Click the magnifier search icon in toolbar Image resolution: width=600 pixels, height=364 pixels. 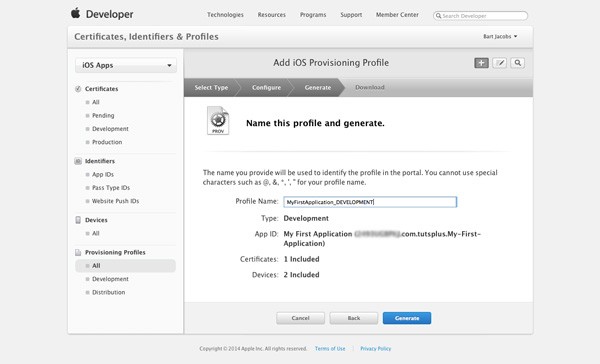(x=517, y=63)
